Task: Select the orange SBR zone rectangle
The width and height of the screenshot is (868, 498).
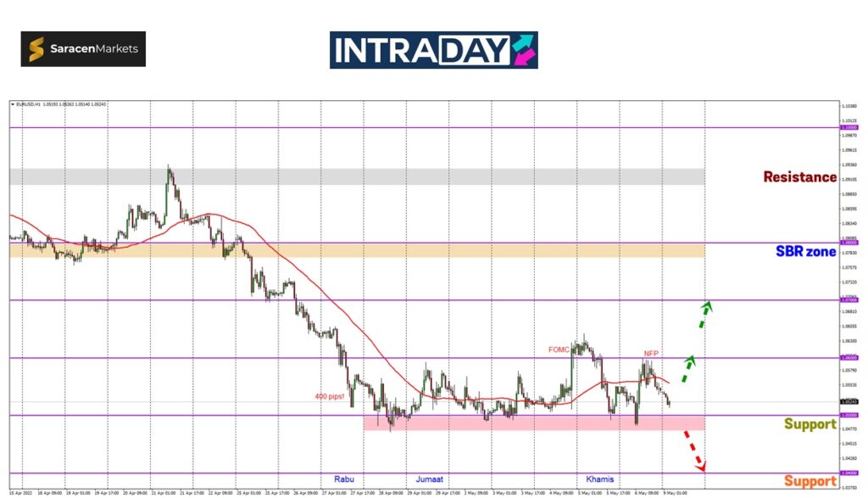Action: [356, 250]
